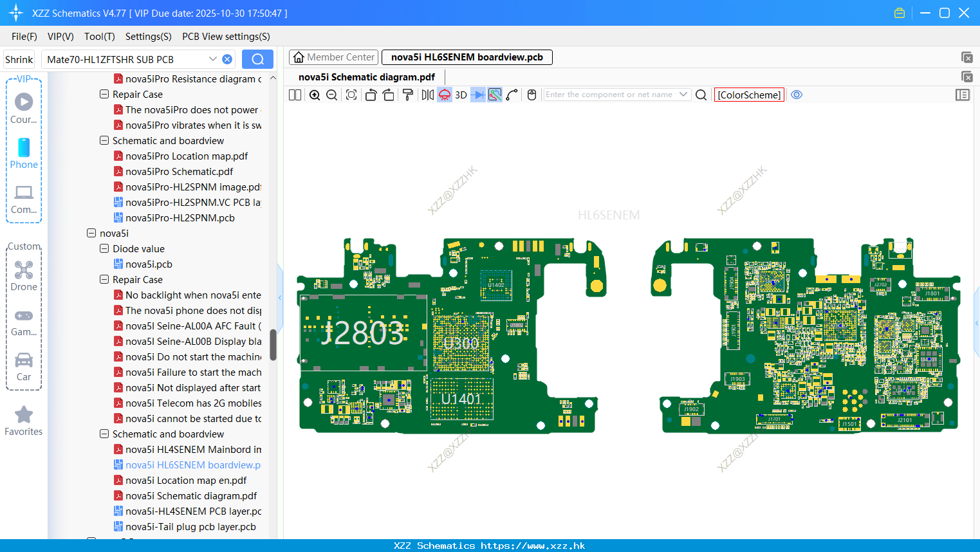Collapse nova5i Schematic and boardview folder
980x552 pixels.
coord(104,434)
